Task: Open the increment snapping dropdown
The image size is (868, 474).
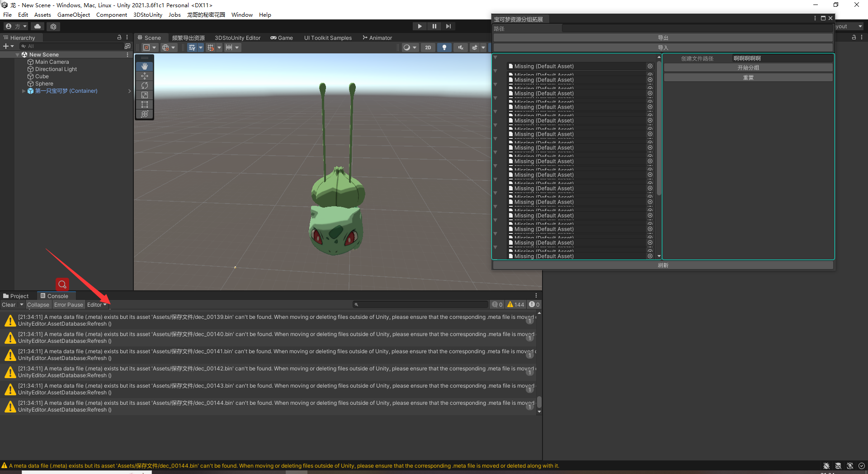Action: [x=232, y=47]
